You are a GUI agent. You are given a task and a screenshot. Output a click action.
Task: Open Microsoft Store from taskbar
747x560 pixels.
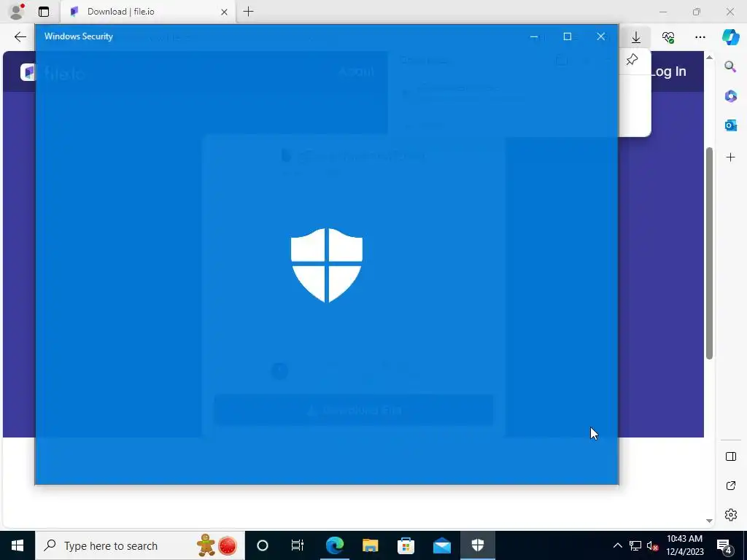(406, 545)
